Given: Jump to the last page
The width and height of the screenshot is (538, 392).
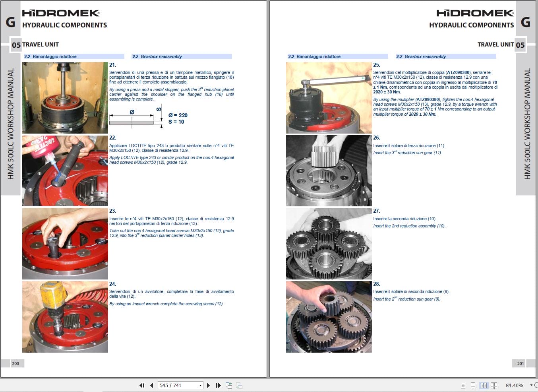Looking at the screenshot, I should pyautogui.click(x=218, y=385).
